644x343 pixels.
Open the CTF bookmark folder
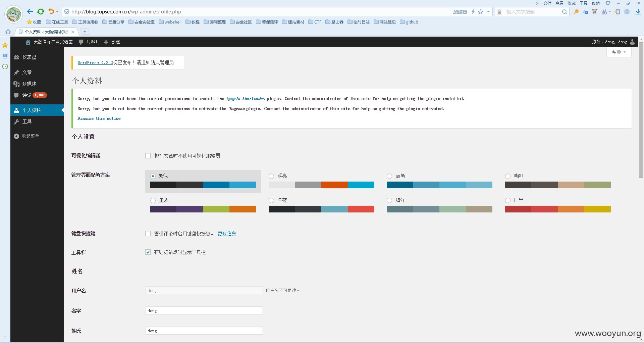click(x=315, y=22)
